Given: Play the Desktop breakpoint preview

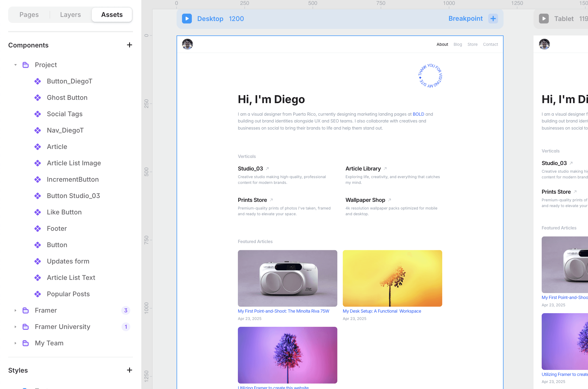Looking at the screenshot, I should click(x=187, y=19).
